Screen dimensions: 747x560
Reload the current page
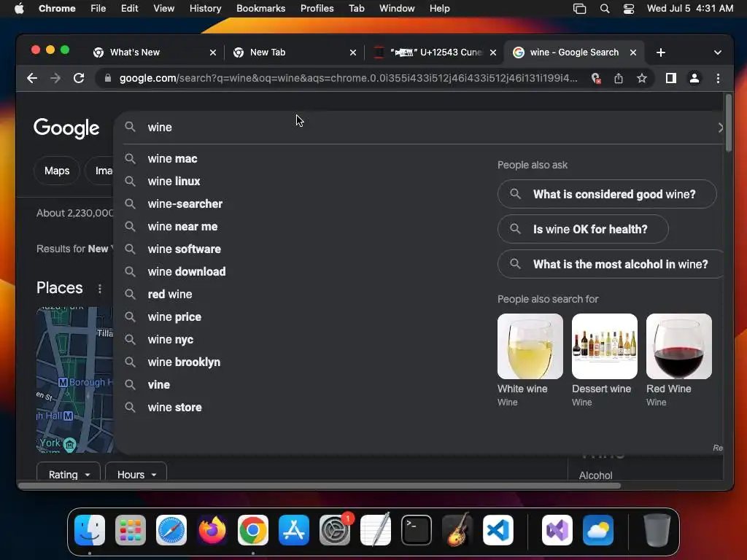click(79, 78)
